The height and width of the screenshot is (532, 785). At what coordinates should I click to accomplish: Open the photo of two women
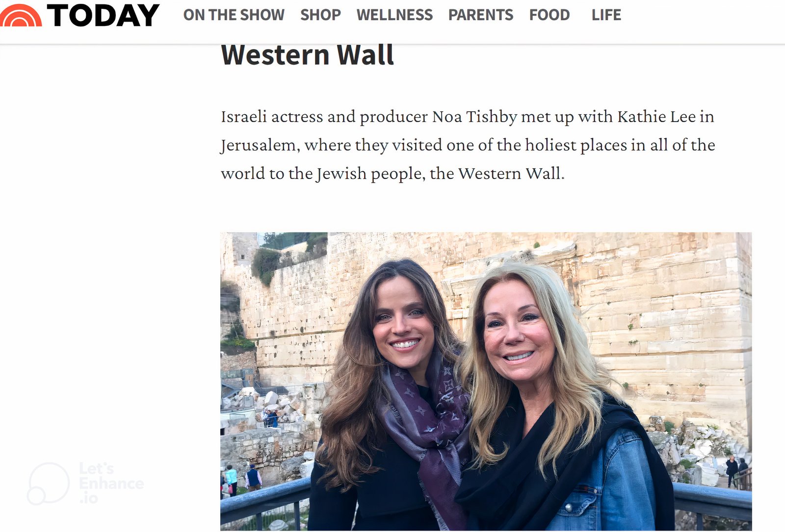pos(486,381)
